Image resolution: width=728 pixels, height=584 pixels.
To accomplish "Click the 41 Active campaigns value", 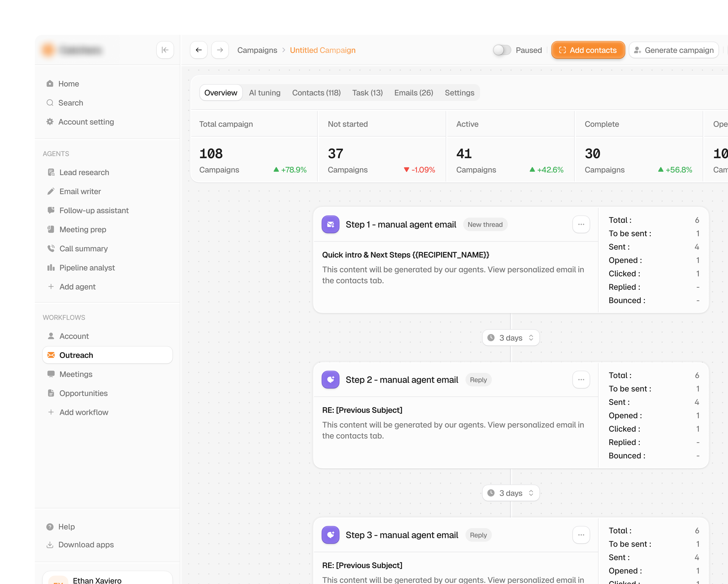I will pos(464,154).
